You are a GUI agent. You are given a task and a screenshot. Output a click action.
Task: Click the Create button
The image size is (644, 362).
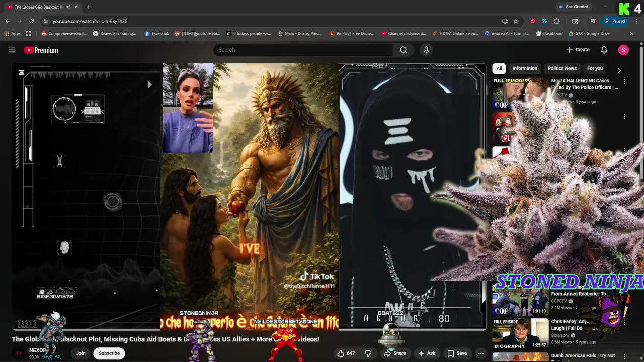click(578, 50)
